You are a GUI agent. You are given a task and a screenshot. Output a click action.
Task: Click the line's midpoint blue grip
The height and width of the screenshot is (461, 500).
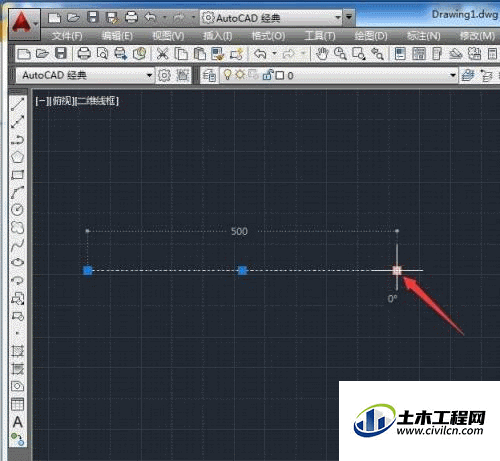pyautogui.click(x=242, y=270)
